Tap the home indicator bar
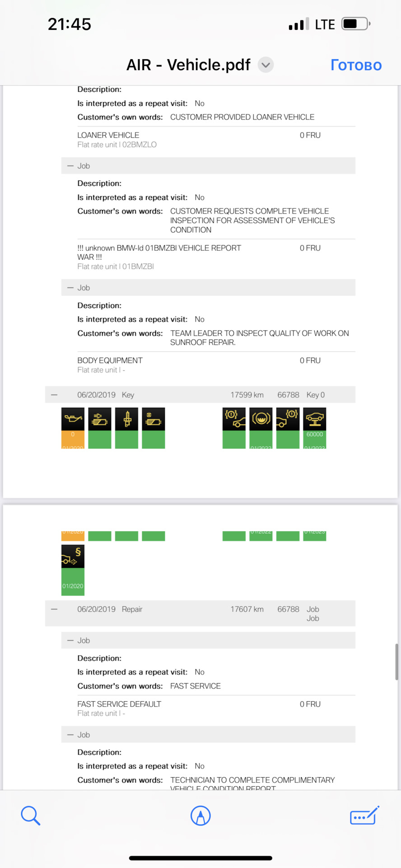Image resolution: width=401 pixels, height=868 pixels. click(200, 858)
